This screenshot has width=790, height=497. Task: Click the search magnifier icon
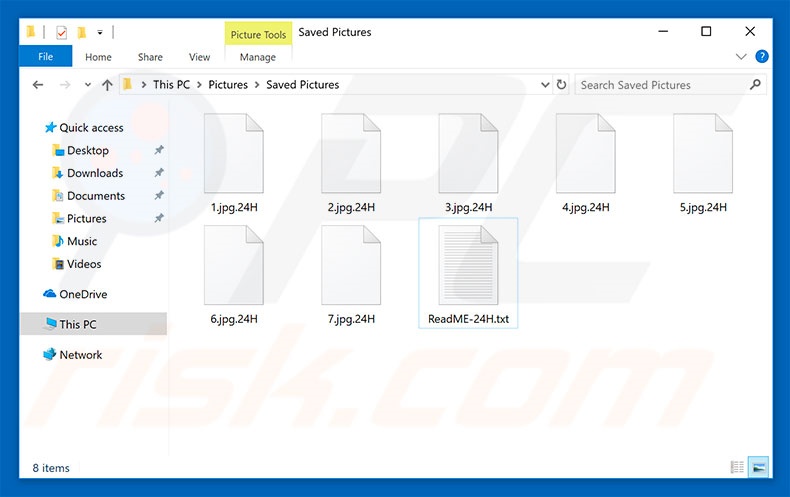tap(755, 85)
